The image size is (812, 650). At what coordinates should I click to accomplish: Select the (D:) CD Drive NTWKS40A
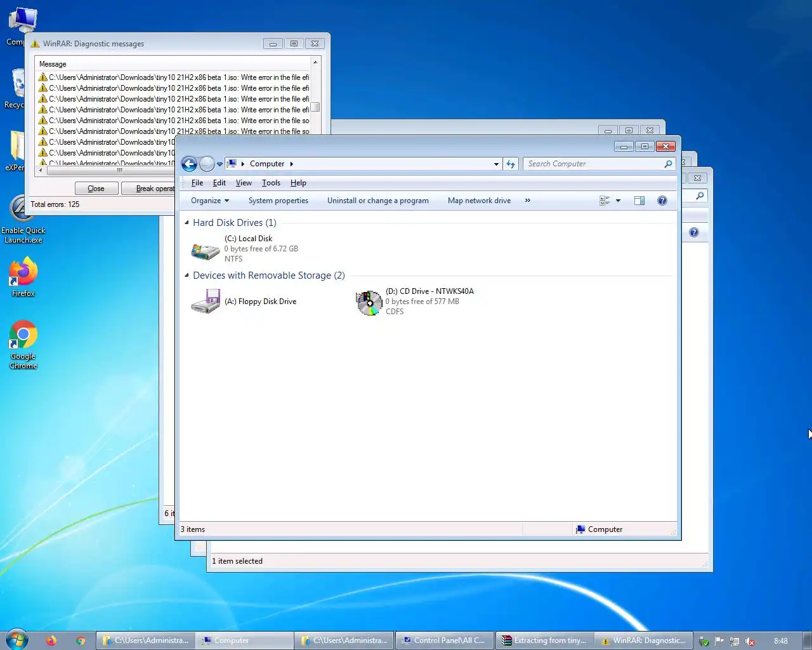415,302
